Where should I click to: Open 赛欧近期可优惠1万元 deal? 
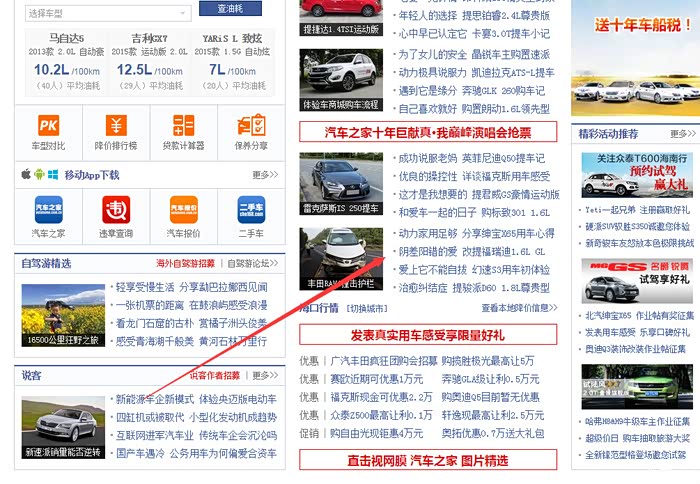376,379
